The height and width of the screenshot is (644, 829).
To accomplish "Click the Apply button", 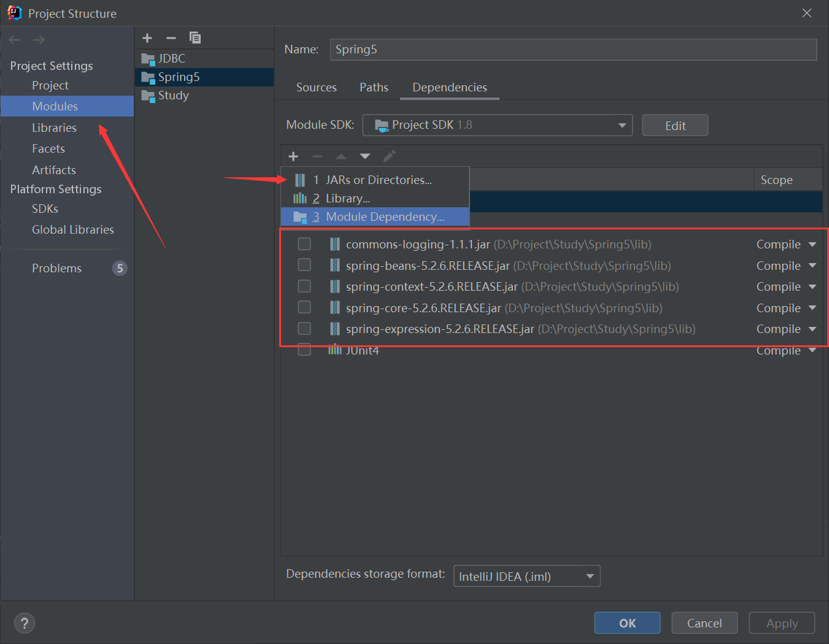I will (782, 623).
